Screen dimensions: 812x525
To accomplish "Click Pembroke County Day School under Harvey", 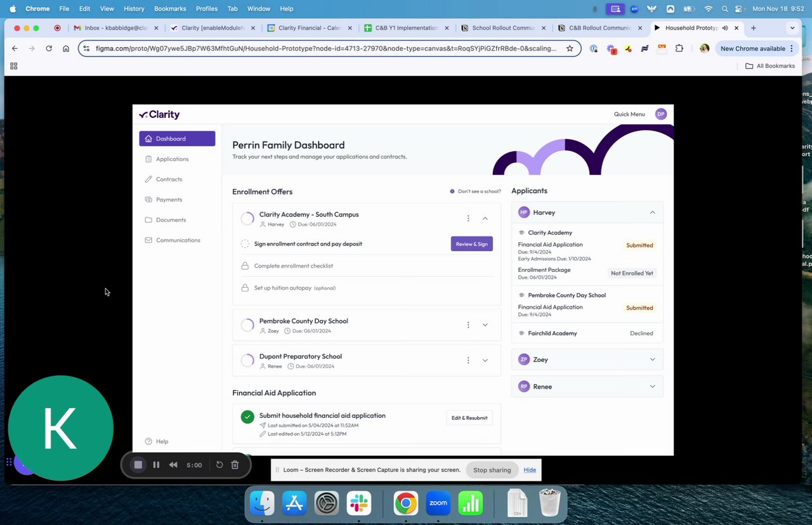I will [566, 295].
